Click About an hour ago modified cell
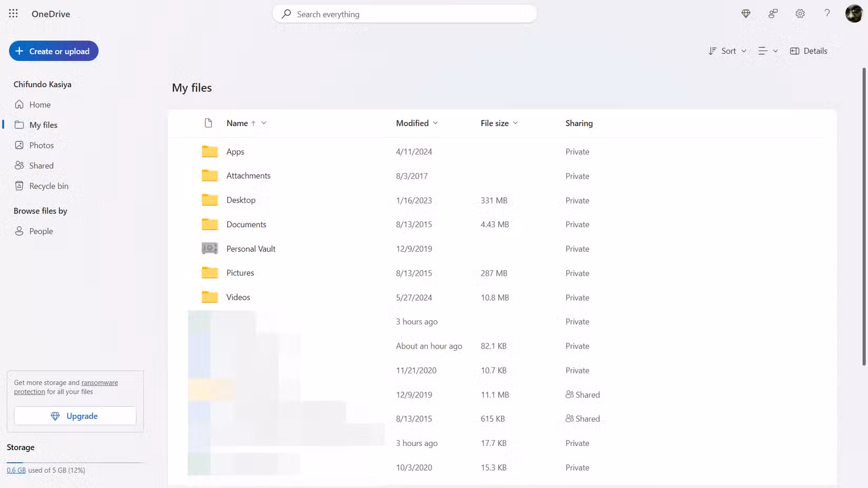 click(x=429, y=346)
